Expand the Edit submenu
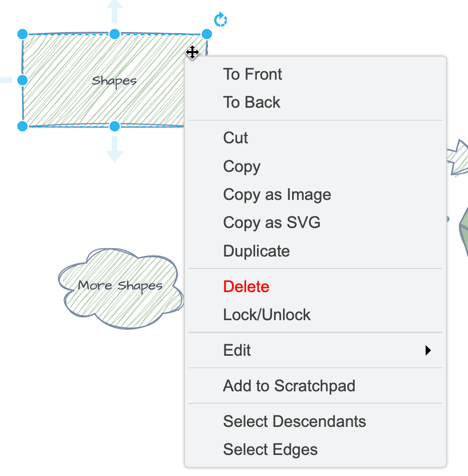Viewport: 468px width, 476px height. point(237,350)
